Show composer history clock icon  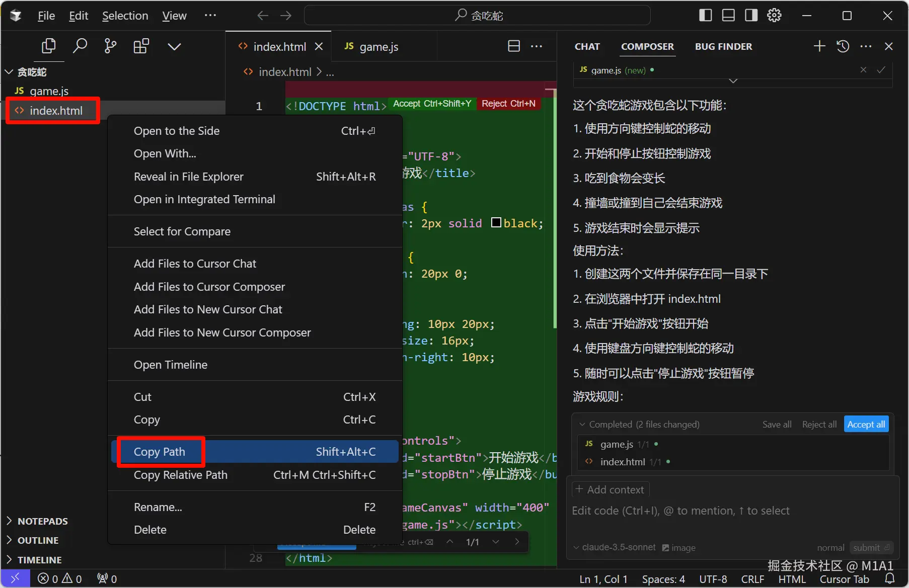843,46
